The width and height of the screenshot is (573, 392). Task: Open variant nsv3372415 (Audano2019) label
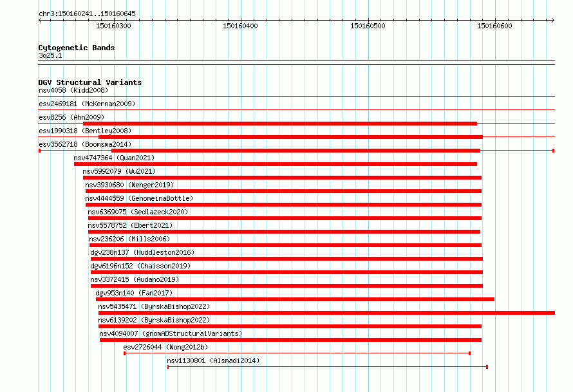[x=135, y=279]
